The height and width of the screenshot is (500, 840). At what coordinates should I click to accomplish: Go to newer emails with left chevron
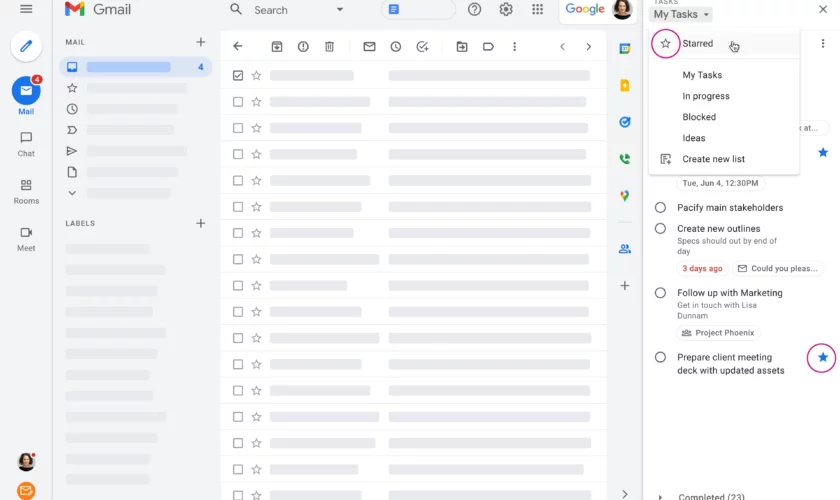(x=562, y=47)
